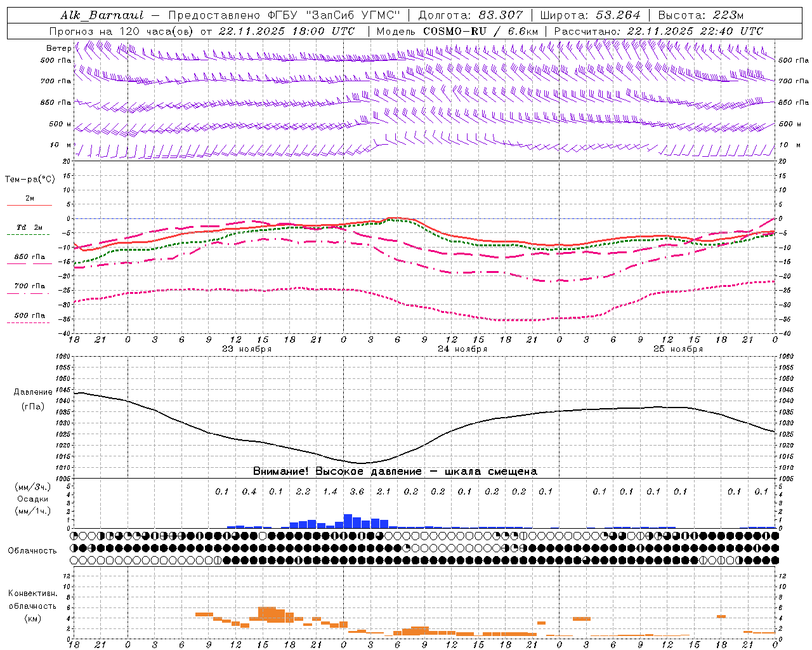The image size is (812, 650).
Task: Click the (мм/1ч.) unit label
Action: [x=32, y=511]
